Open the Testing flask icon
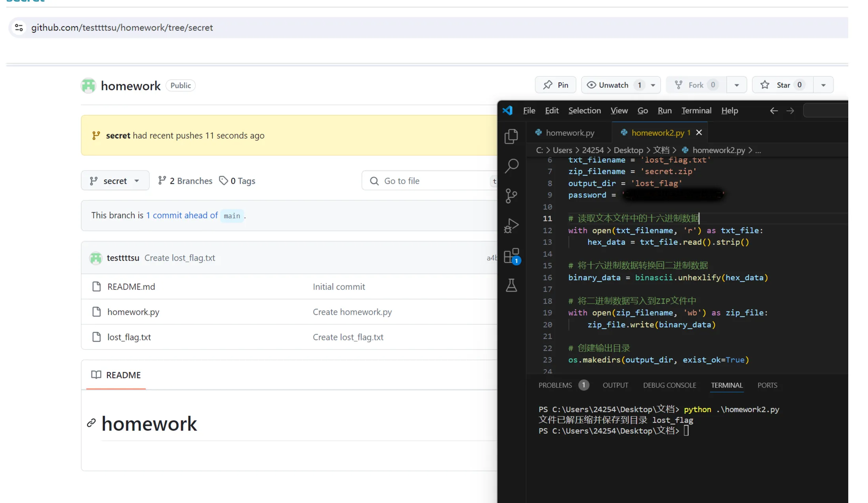Viewport: 868px width, 503px height. (x=511, y=285)
